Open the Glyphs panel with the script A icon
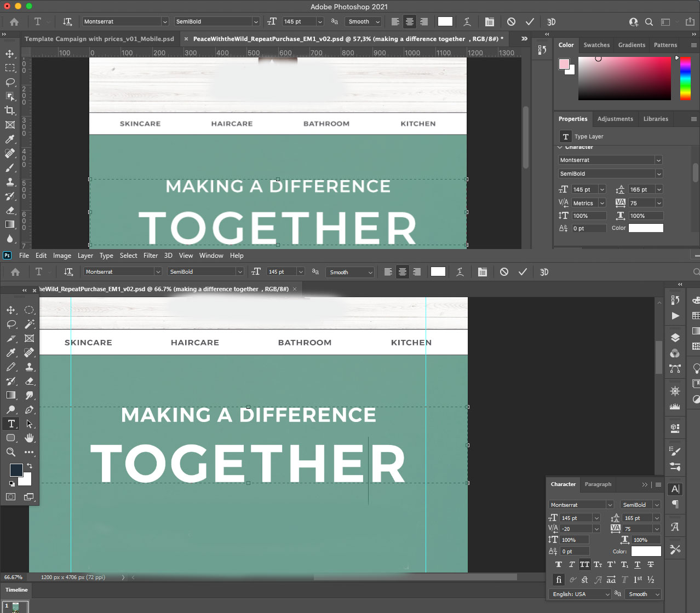The height and width of the screenshot is (613, 700). pos(674,527)
